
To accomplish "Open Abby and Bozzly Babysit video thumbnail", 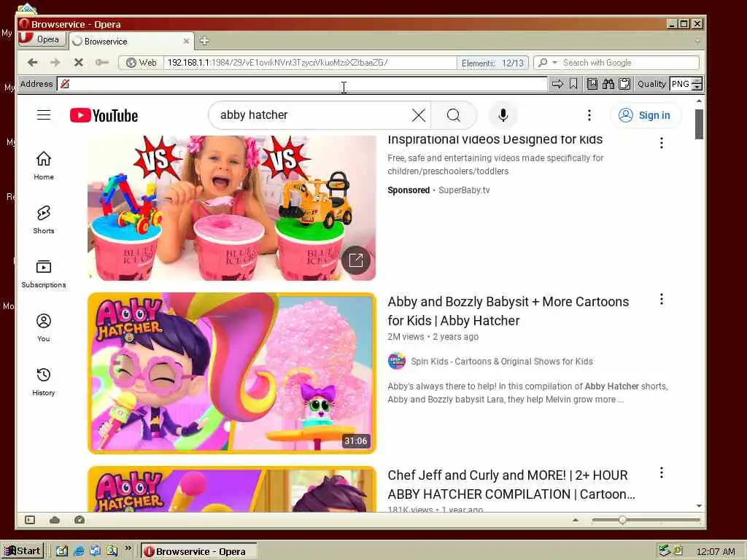I will (x=231, y=373).
